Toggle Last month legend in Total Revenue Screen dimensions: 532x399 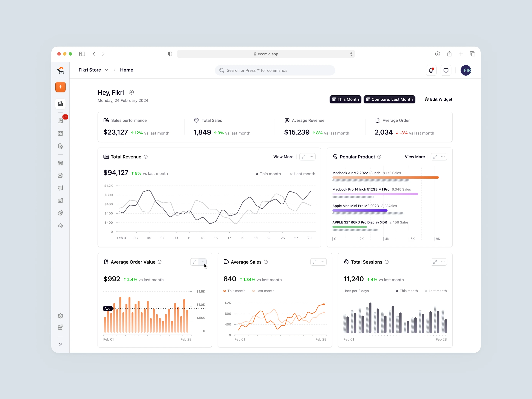click(303, 174)
